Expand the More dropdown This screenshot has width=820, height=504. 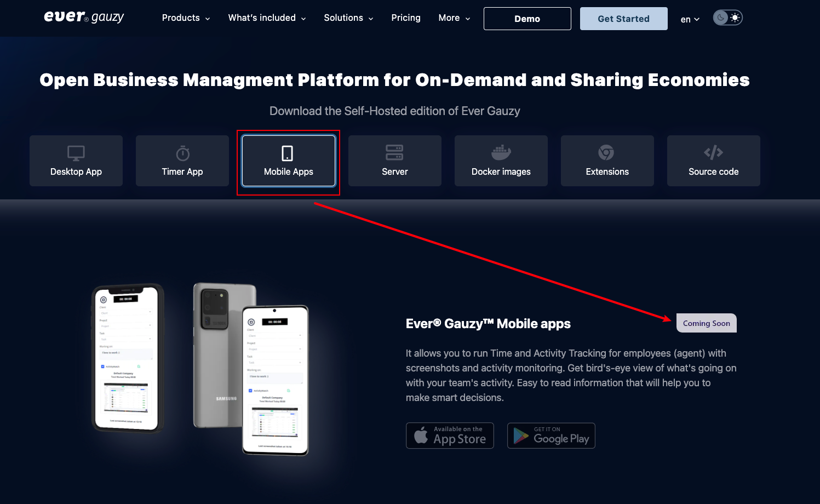pyautogui.click(x=454, y=18)
